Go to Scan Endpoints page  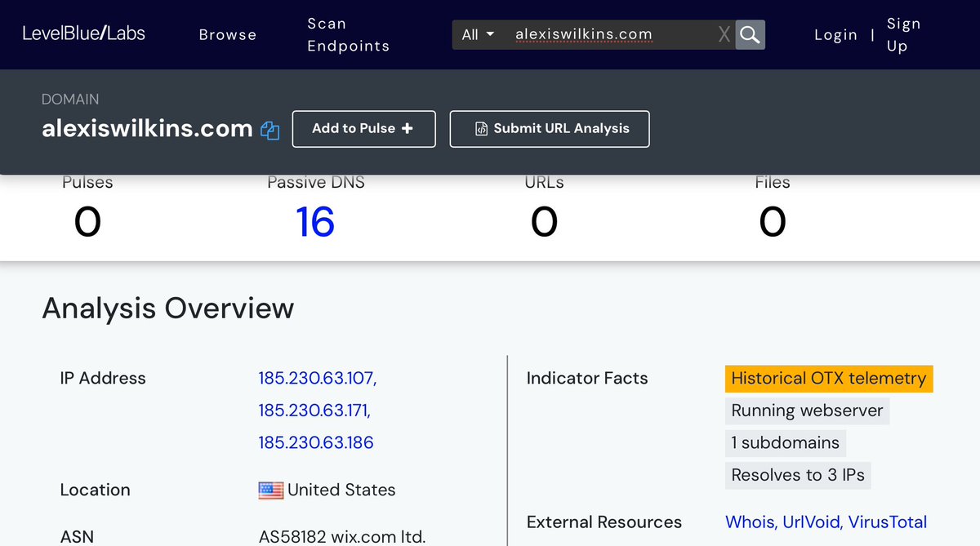(x=348, y=34)
